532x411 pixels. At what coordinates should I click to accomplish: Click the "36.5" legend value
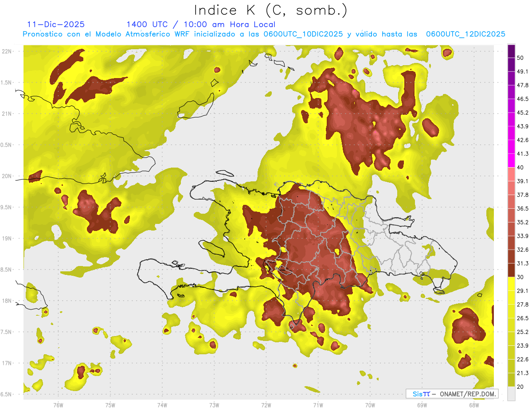coord(522,208)
